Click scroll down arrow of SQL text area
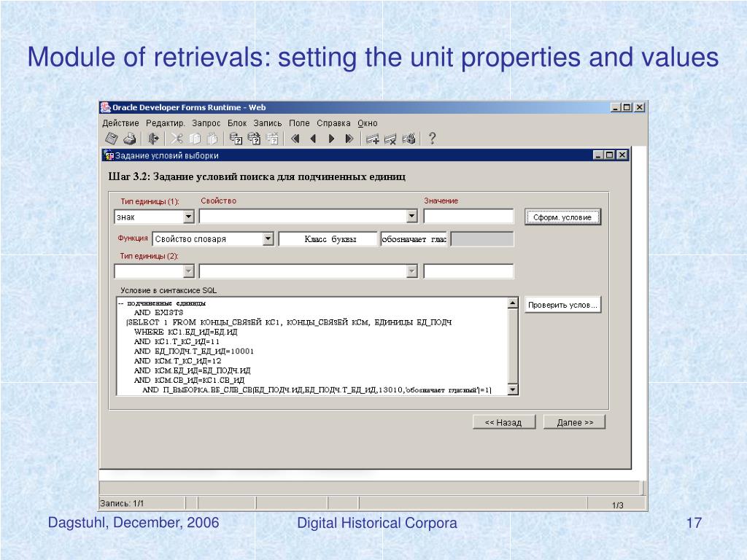 coord(513,389)
